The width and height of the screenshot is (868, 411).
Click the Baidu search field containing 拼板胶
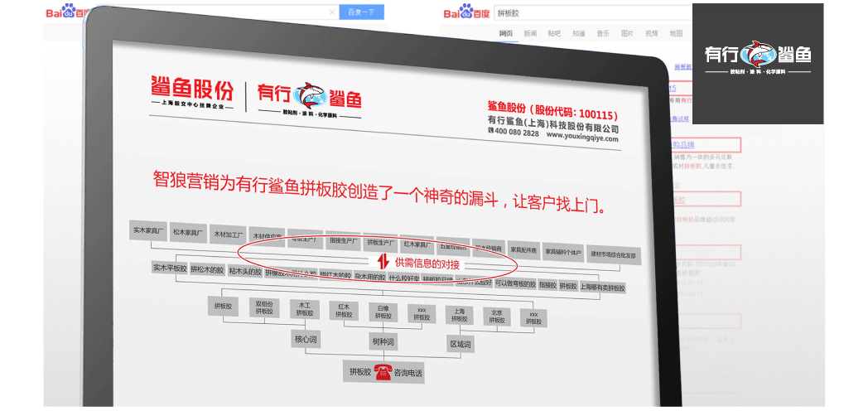[591, 12]
